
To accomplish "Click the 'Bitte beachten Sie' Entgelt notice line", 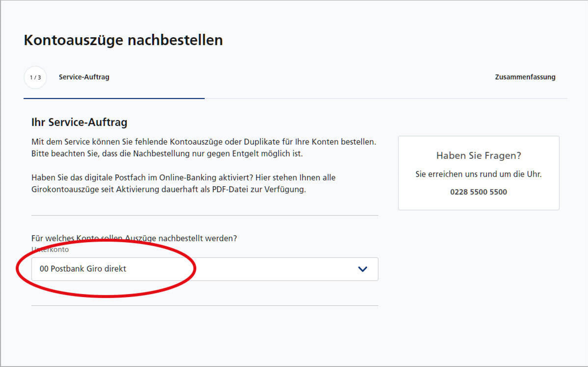I will tap(167, 154).
